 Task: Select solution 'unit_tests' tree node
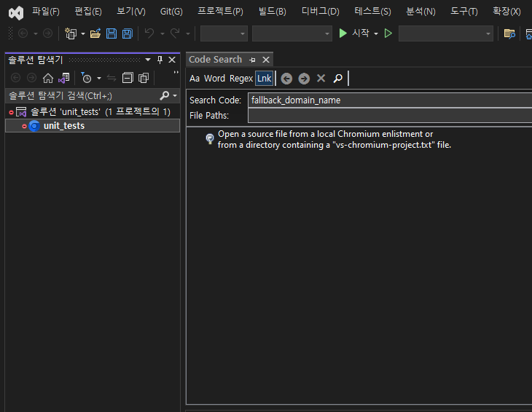coord(93,111)
